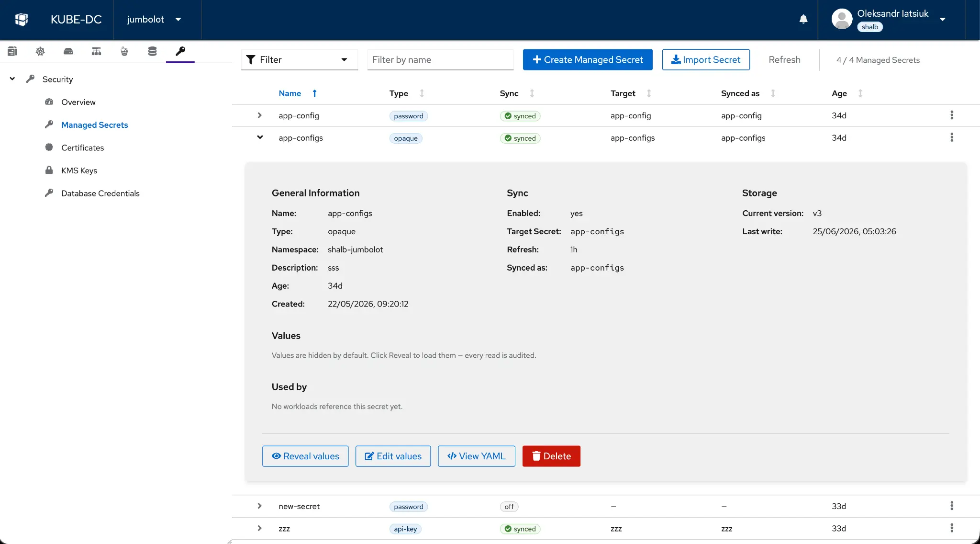980x544 pixels.
Task: Click Refresh link
Action: (784, 60)
